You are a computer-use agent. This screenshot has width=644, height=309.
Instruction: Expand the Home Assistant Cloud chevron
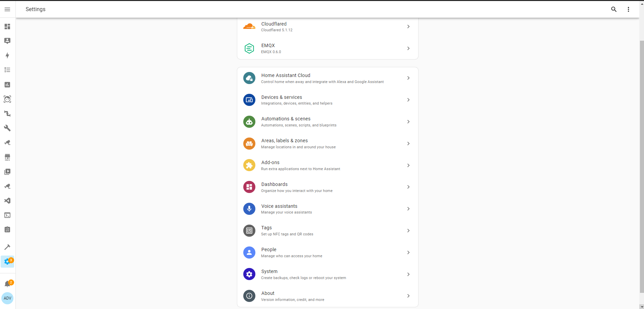tap(408, 78)
